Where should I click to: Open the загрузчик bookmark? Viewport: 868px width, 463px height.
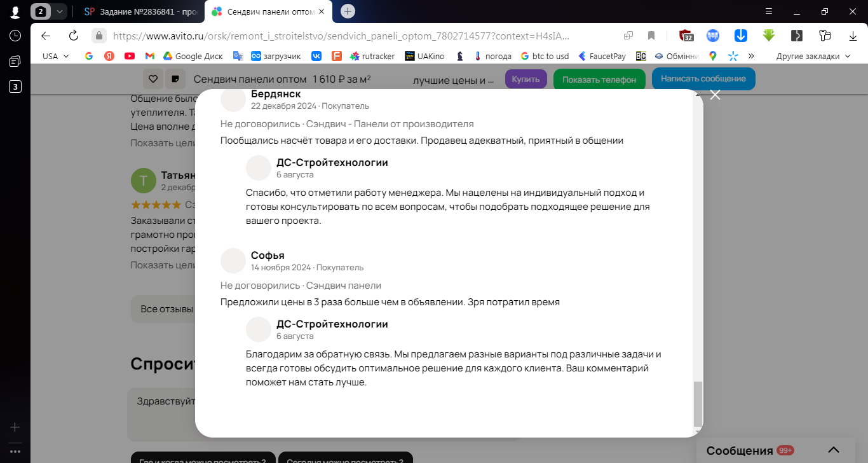277,56
